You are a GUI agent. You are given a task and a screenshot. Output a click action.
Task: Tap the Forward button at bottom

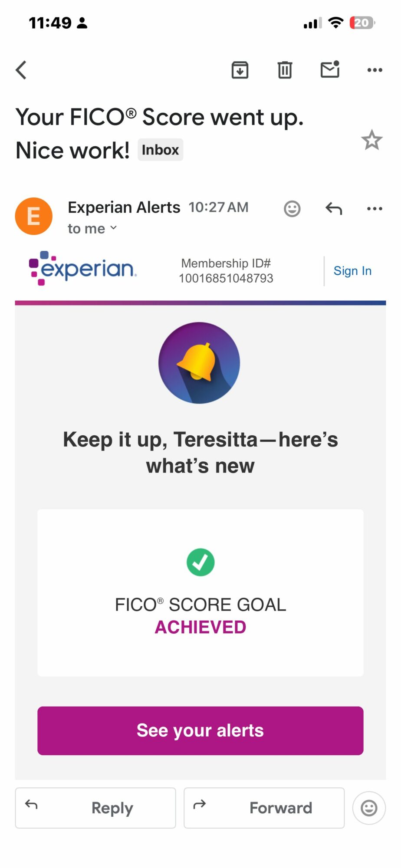pyautogui.click(x=264, y=808)
